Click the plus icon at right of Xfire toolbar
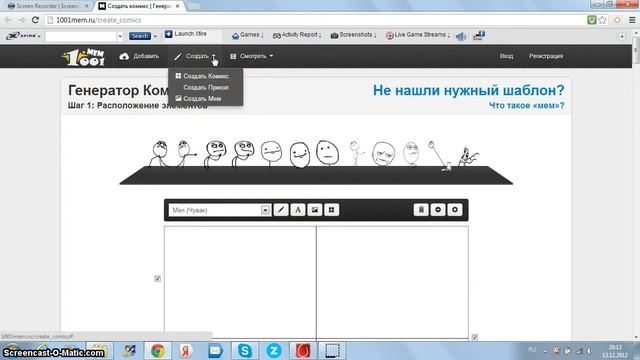Image resolution: width=640 pixels, height=360 pixels. pos(622,36)
